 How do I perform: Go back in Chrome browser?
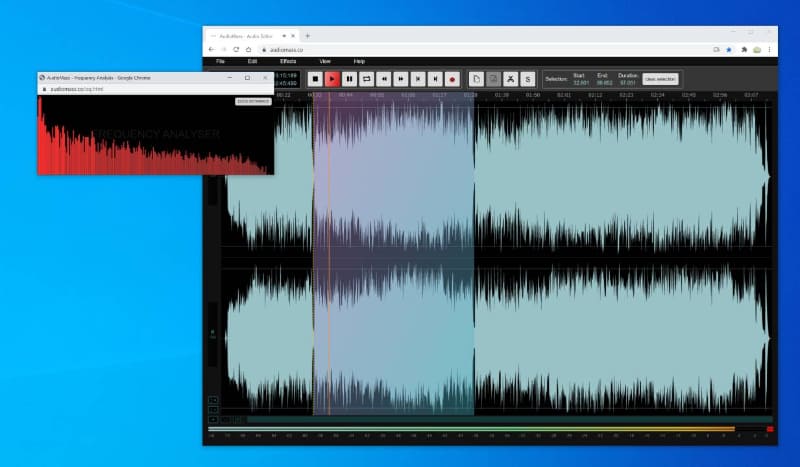click(212, 50)
